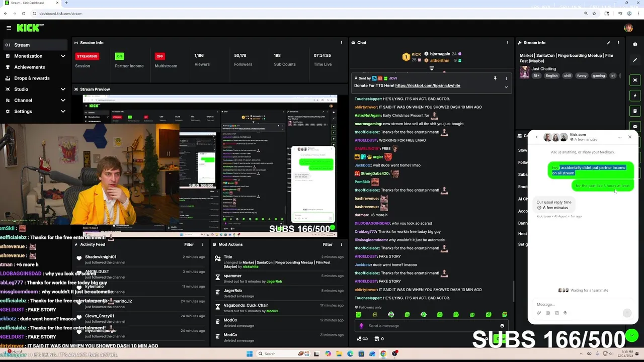Go back in Kick.com support chat

tap(536, 137)
